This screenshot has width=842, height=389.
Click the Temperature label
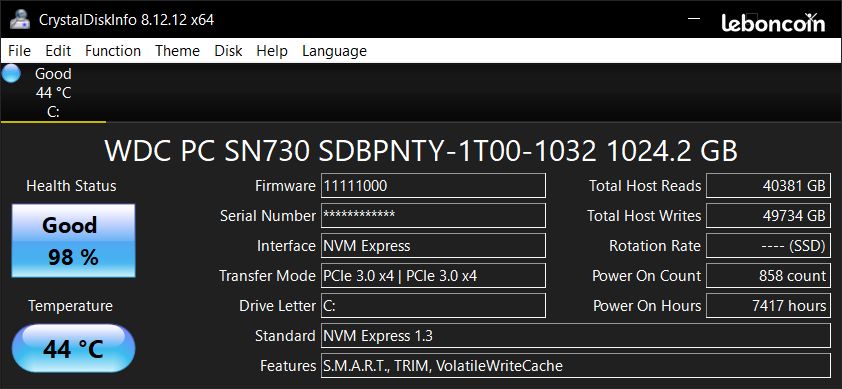click(70, 306)
